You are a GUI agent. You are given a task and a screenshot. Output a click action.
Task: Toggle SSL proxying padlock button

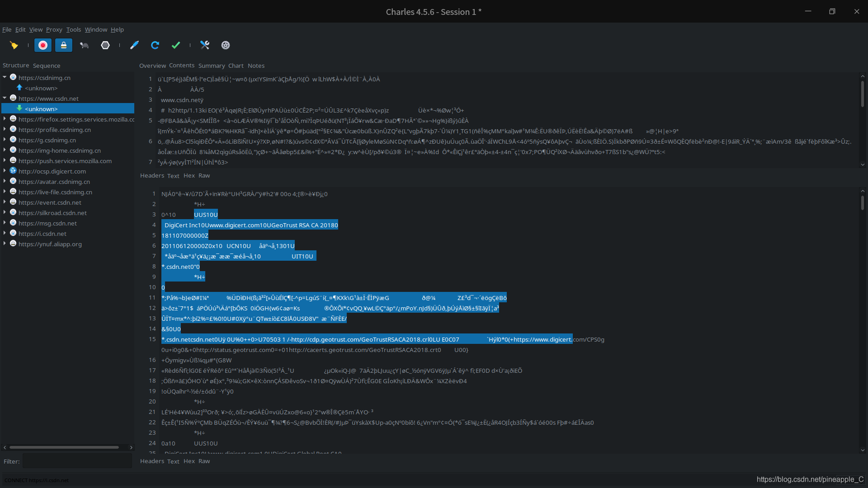pyautogui.click(x=64, y=45)
